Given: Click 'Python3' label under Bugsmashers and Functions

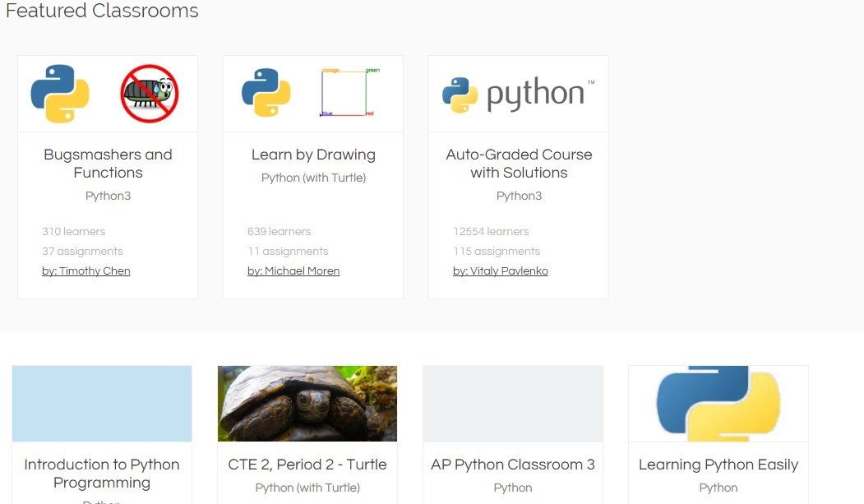Looking at the screenshot, I should click(108, 197).
